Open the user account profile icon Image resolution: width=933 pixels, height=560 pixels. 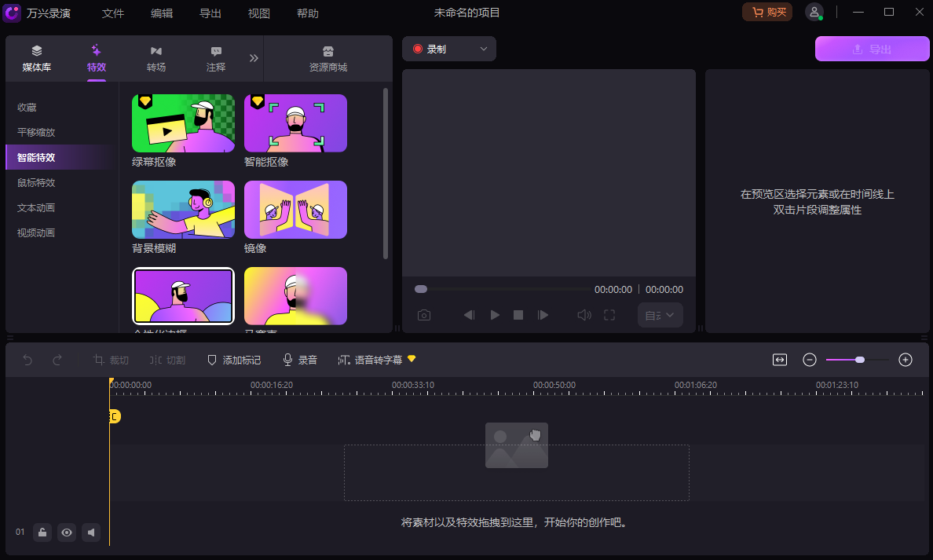814,13
